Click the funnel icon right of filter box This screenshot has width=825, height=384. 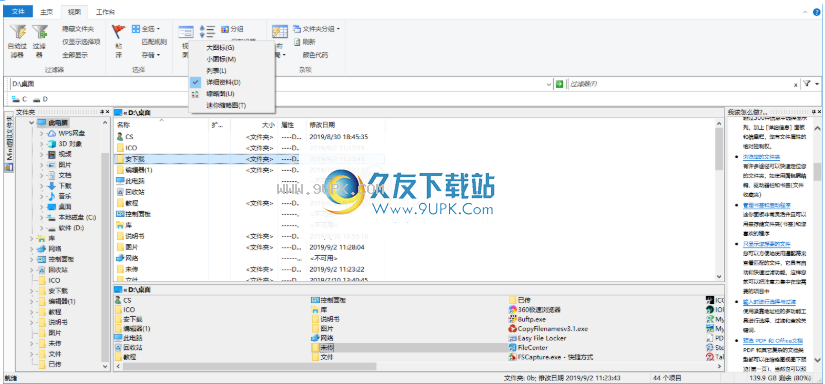click(x=807, y=84)
